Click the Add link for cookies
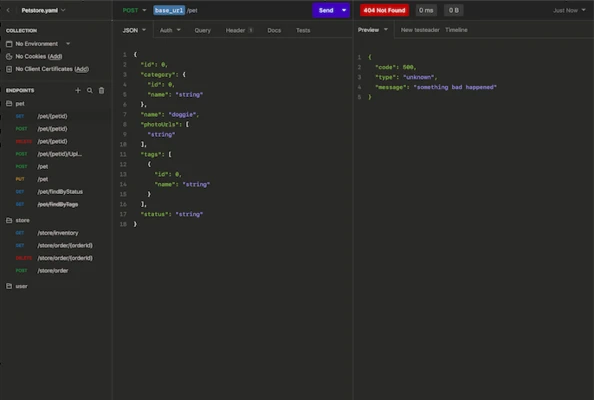 coord(55,56)
